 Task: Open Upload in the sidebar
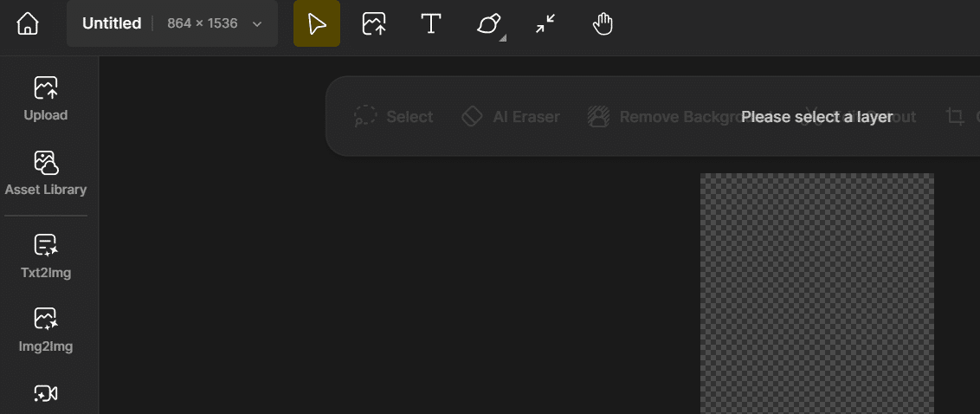(x=46, y=99)
